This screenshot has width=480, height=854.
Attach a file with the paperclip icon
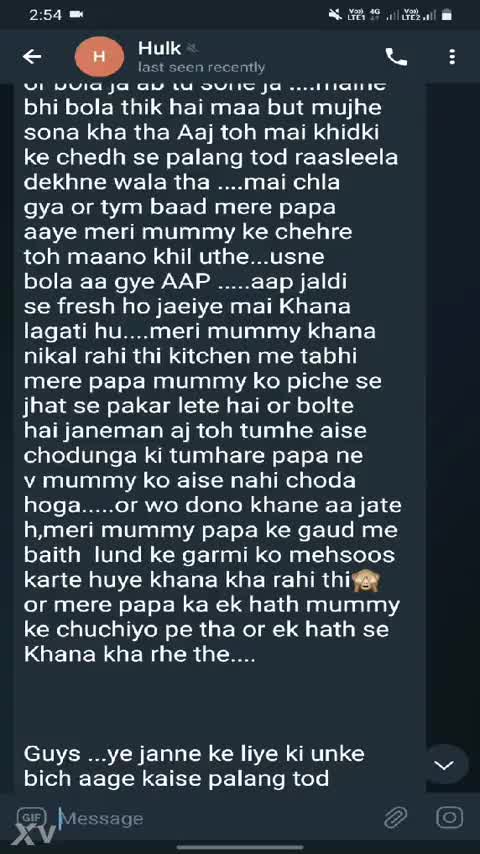click(x=396, y=818)
